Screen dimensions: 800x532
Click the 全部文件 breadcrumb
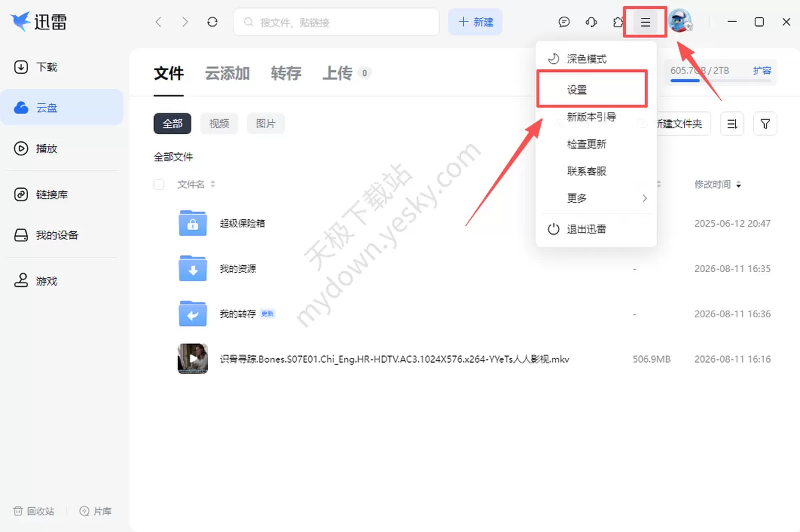(x=173, y=157)
